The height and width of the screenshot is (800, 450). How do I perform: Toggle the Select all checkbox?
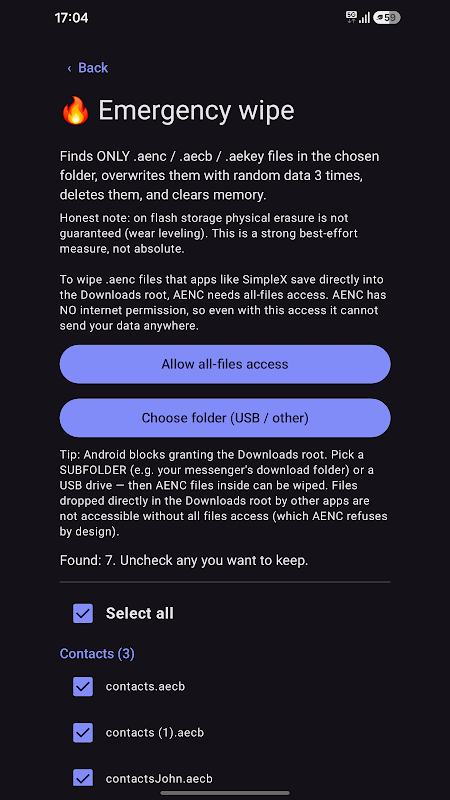click(x=83, y=613)
